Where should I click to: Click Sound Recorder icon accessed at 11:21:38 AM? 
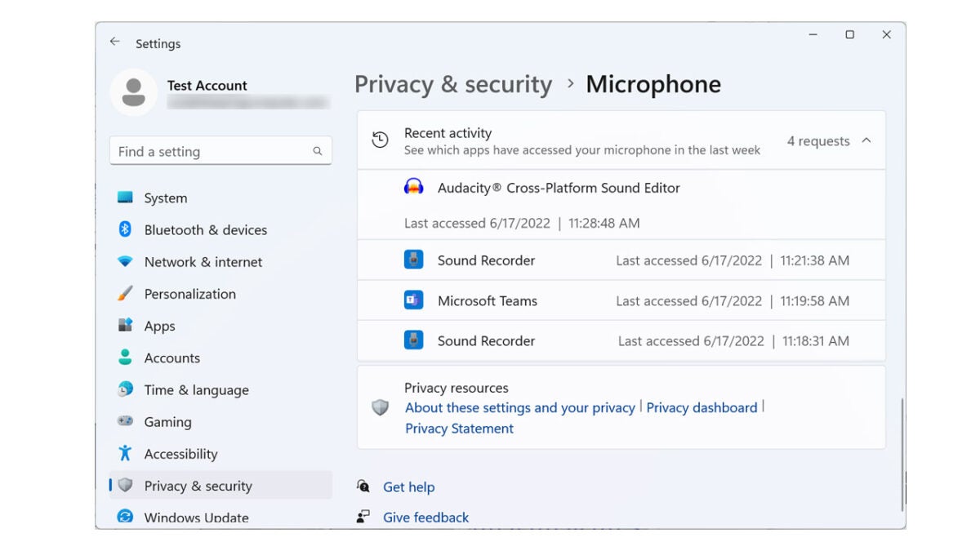pos(414,260)
